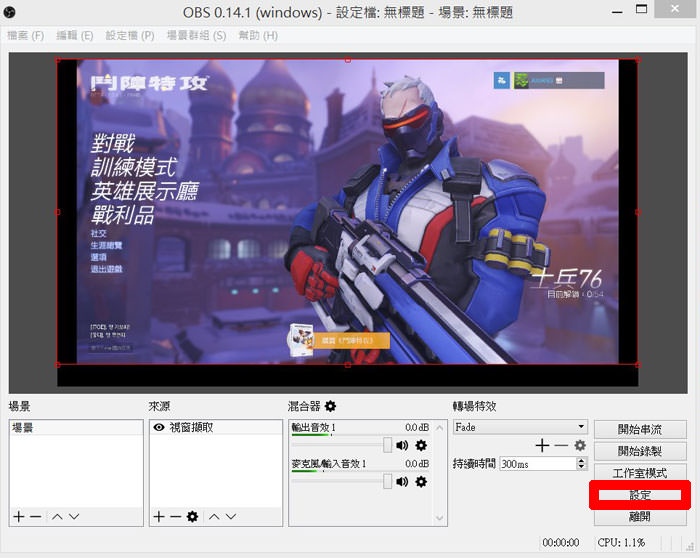
Task: Decrease duration with stepper down arrow
Action: [581, 467]
